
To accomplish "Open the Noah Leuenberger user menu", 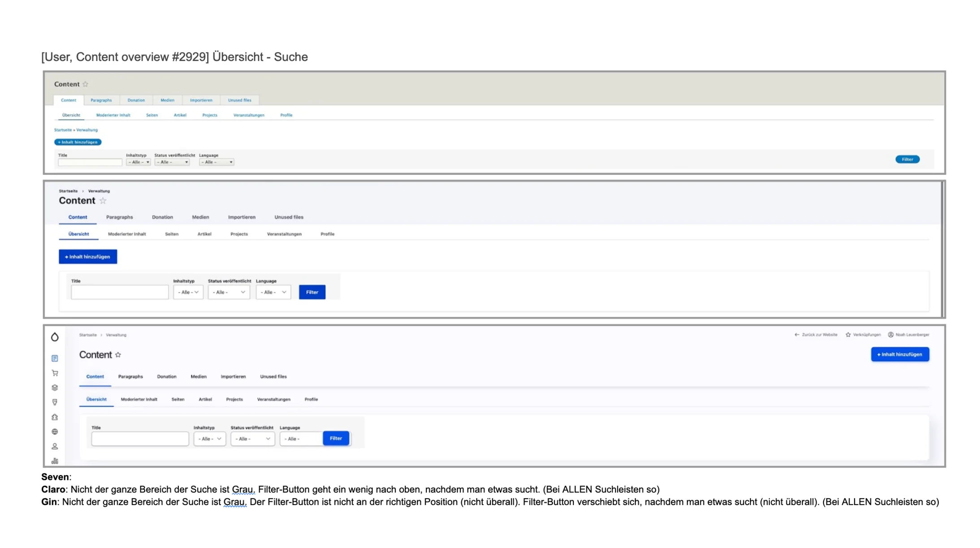I will (x=912, y=335).
